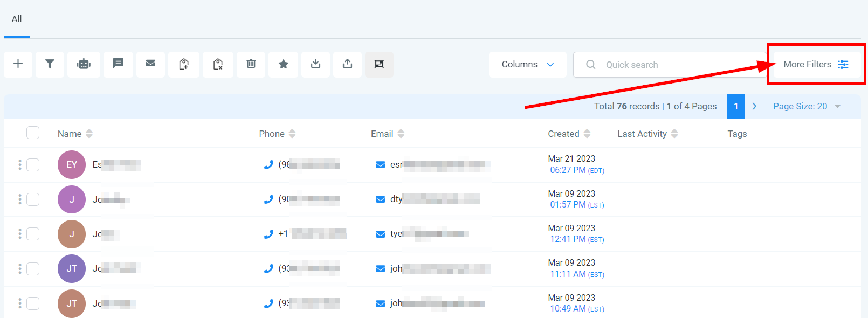Expand the Columns dropdown
This screenshot has height=318, width=868.
click(x=527, y=65)
